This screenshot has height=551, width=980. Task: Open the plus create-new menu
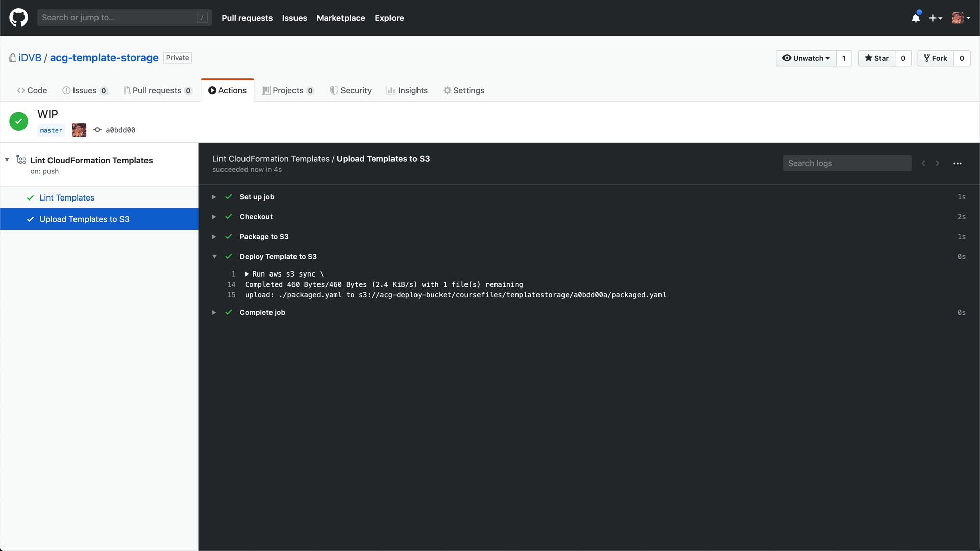coord(935,18)
